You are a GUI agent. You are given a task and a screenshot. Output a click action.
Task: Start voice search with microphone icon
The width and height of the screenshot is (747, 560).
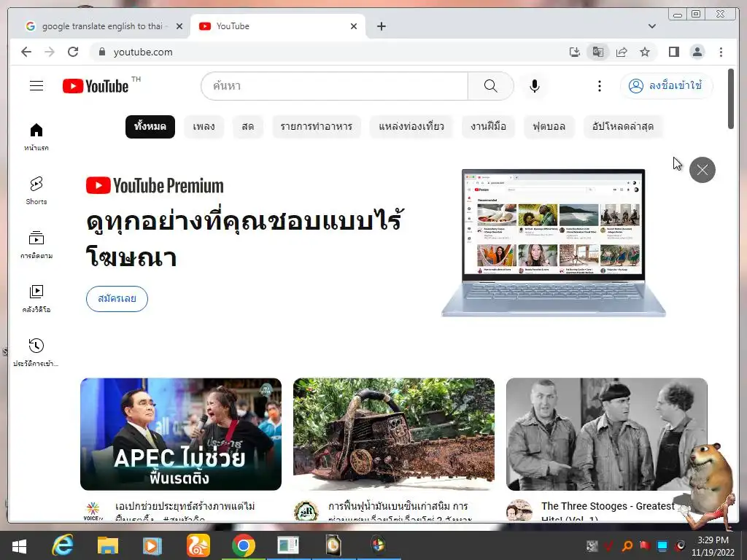(x=535, y=86)
